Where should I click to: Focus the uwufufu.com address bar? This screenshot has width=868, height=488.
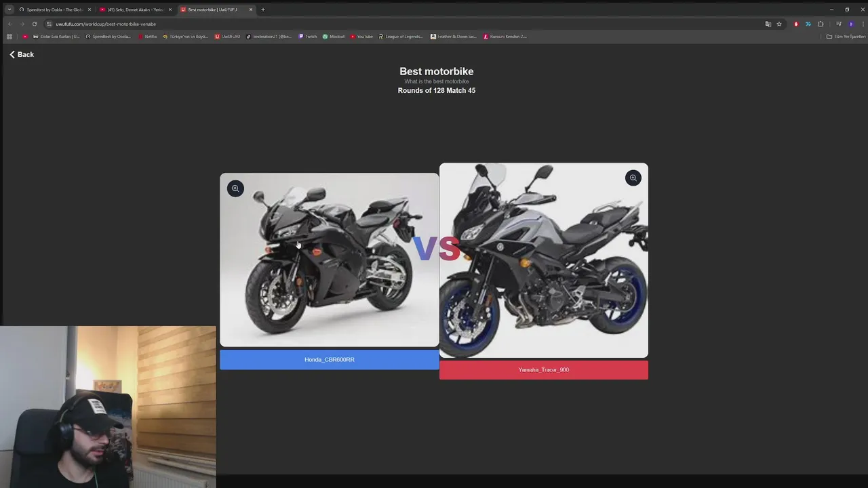point(407,24)
